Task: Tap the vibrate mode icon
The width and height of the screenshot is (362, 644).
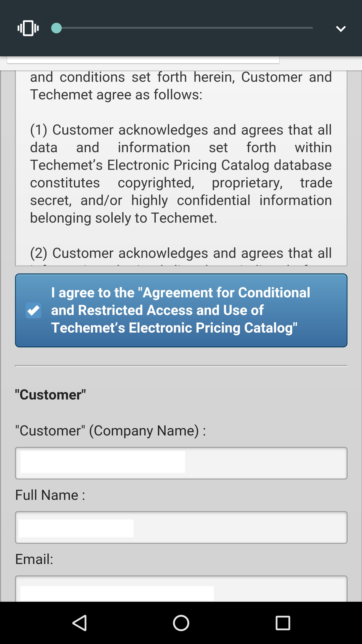Action: pyautogui.click(x=28, y=28)
